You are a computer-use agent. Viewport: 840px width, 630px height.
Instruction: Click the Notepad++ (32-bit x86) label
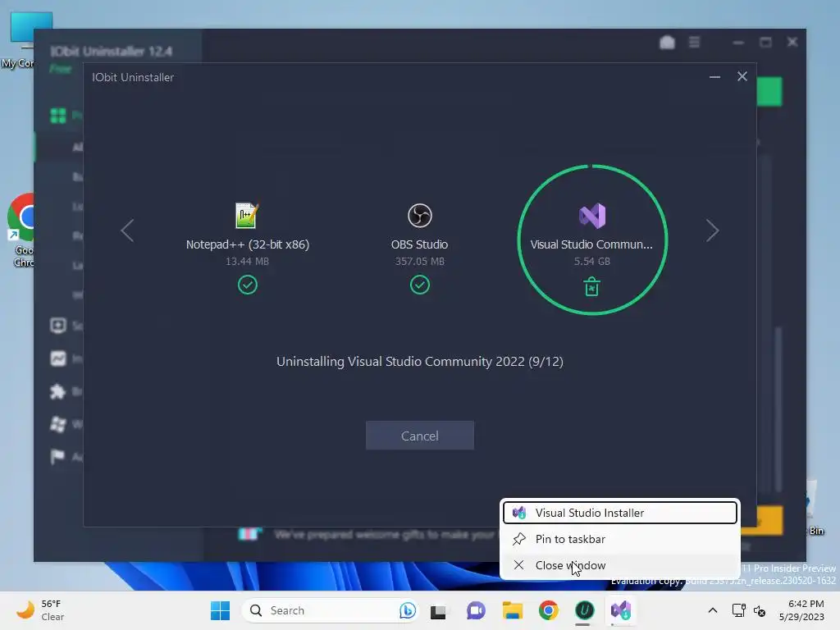tap(248, 244)
